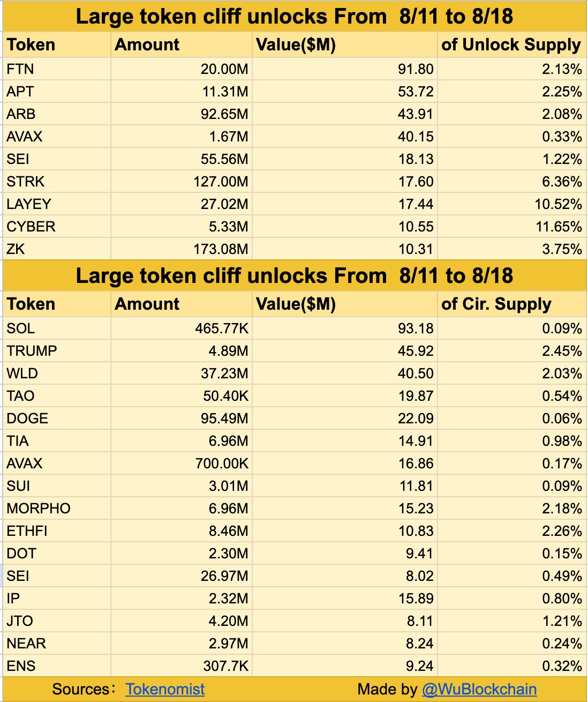Open the Tokenomist source link
Image resolution: width=588 pixels, height=702 pixels.
165,689
